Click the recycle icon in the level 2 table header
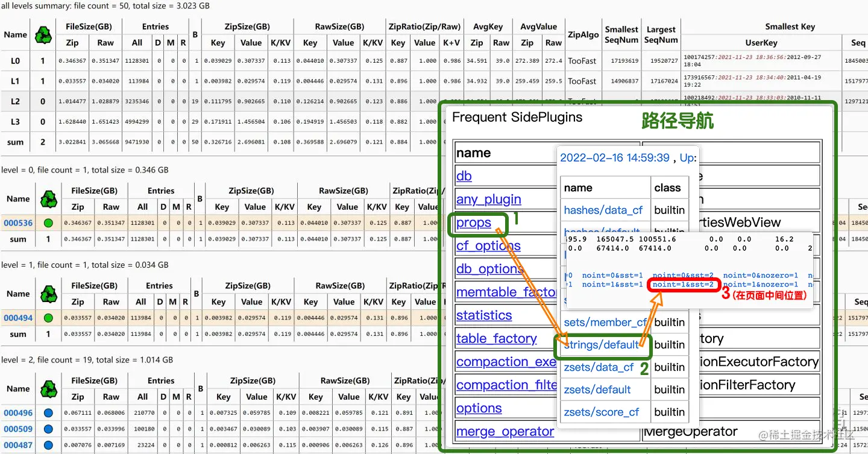Viewport: 868px width, 454px height. (x=49, y=389)
